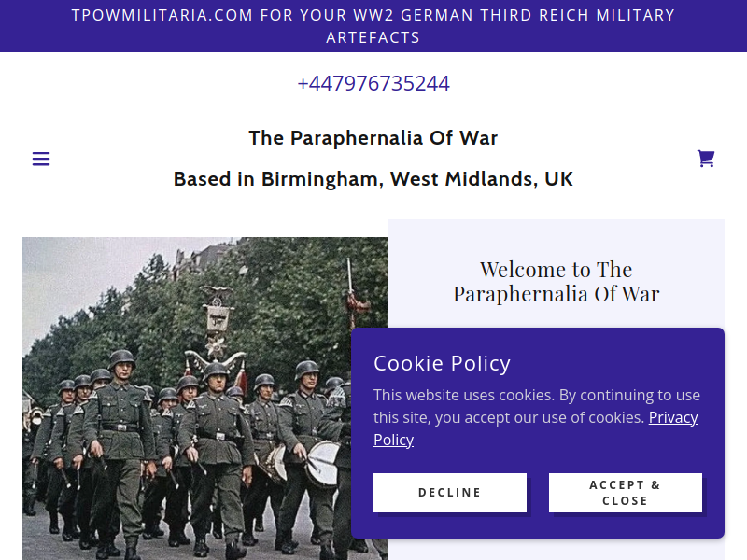This screenshot has width=747, height=560.
Task: Click the drum in the parade photo
Action: [322, 463]
